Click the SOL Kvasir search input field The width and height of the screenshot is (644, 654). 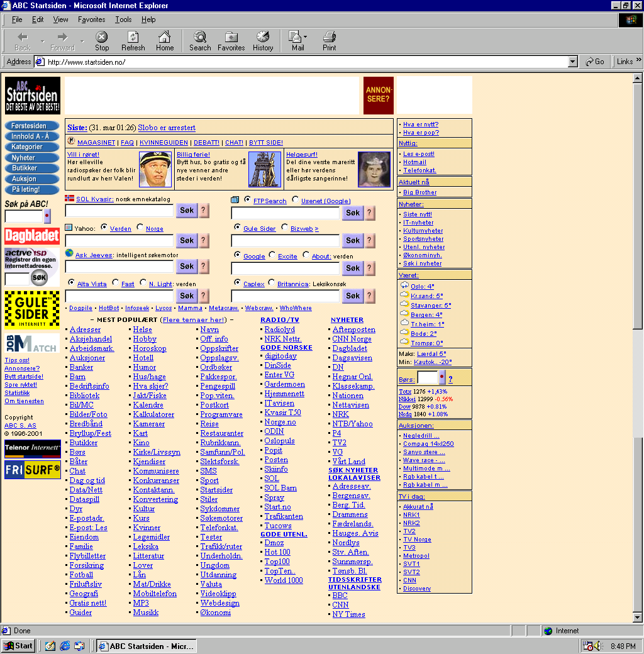[x=119, y=213]
